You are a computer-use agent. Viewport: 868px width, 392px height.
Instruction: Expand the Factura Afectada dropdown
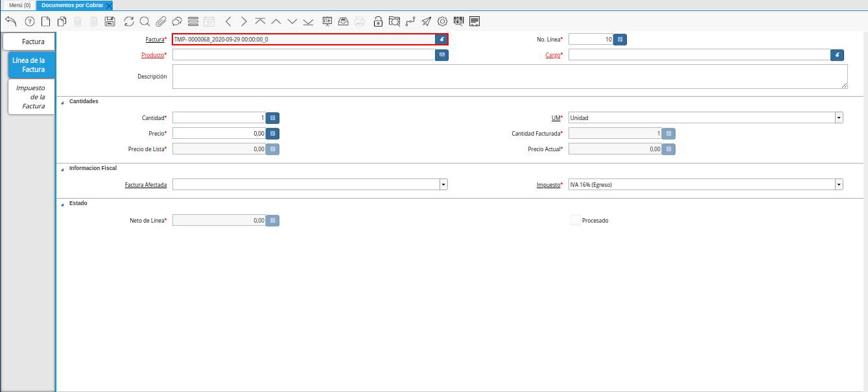(x=443, y=185)
